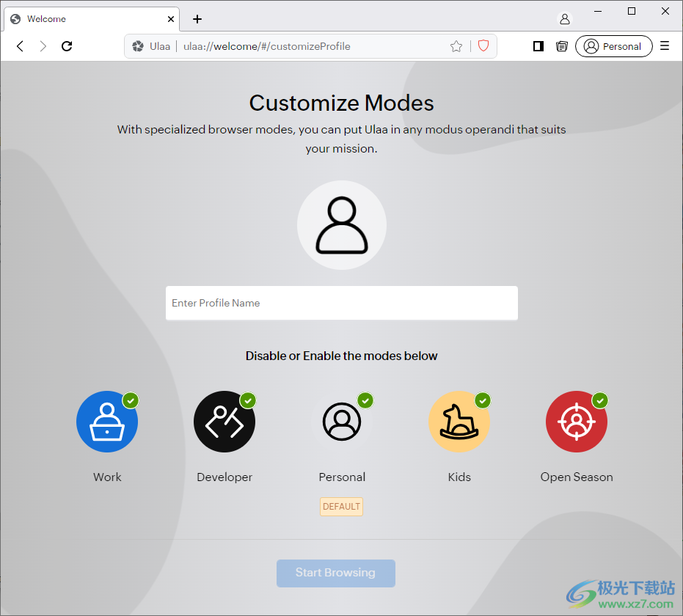Disable Kids mode via its green checkmark
683x616 pixels.
click(x=483, y=400)
